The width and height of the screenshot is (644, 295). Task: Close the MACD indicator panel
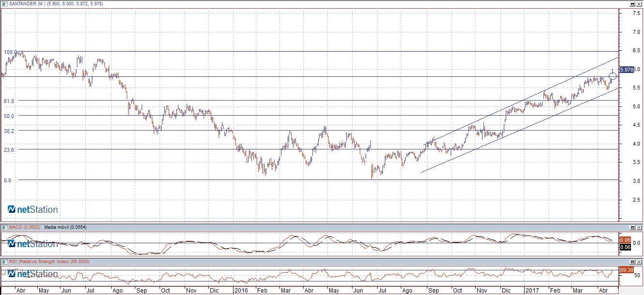point(639,227)
